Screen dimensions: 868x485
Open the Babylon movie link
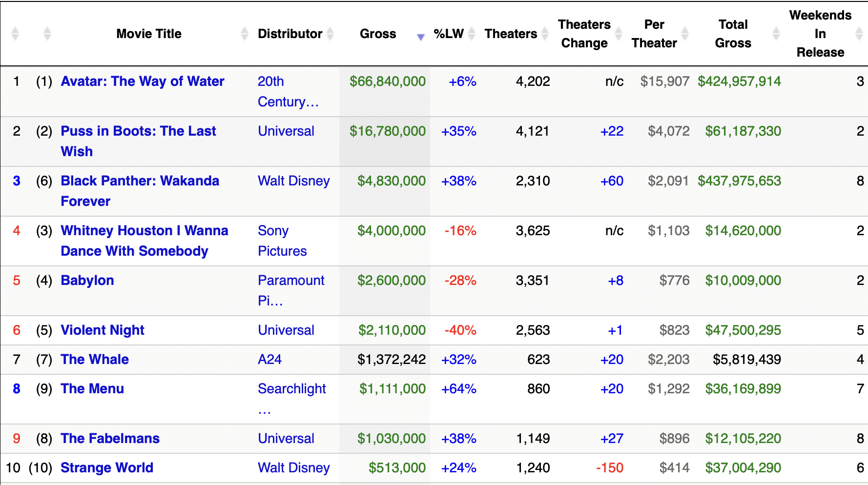(x=87, y=280)
